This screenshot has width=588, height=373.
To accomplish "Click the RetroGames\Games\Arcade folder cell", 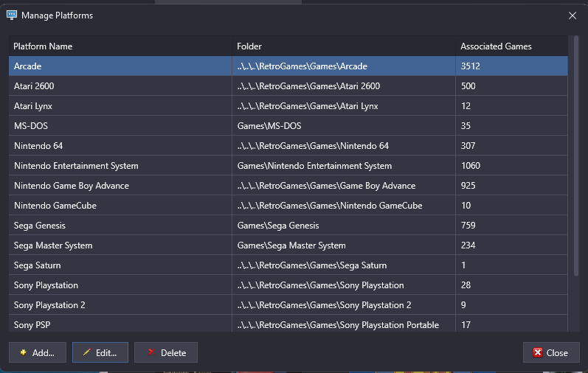I will 344,66.
